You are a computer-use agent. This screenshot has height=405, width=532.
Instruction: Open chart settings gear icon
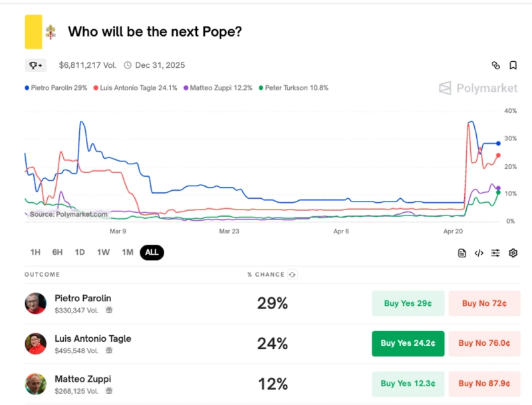coord(513,253)
